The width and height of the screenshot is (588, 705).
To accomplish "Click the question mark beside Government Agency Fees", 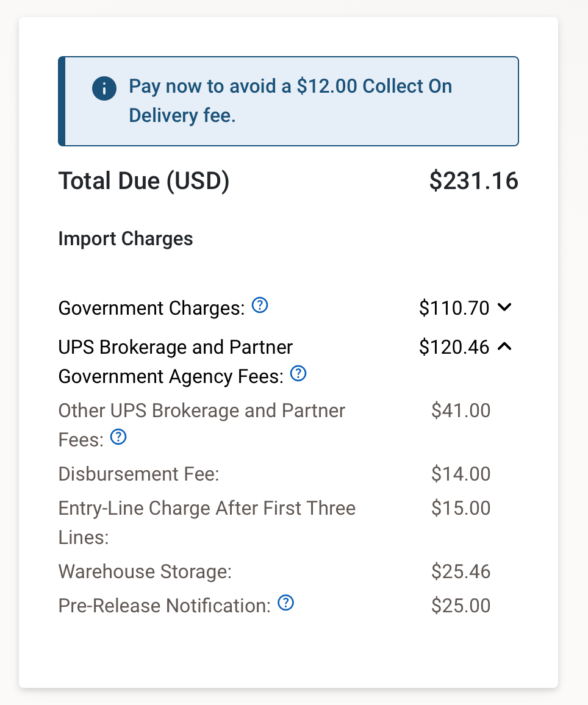I will [298, 374].
